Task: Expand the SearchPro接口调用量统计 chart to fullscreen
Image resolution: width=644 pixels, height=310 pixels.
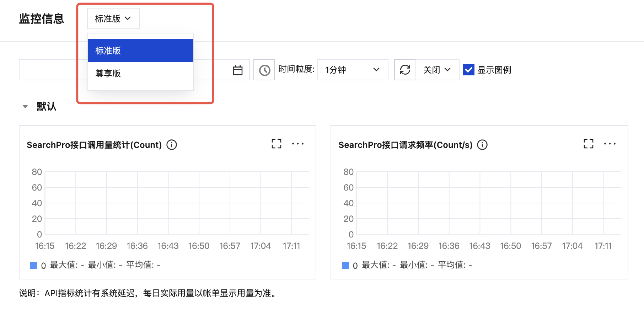Action: coord(277,144)
